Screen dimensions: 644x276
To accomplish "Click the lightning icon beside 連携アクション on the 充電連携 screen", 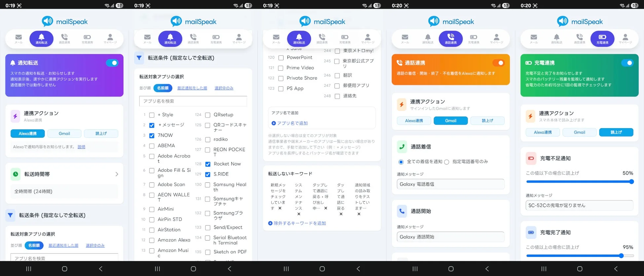I will point(530,116).
